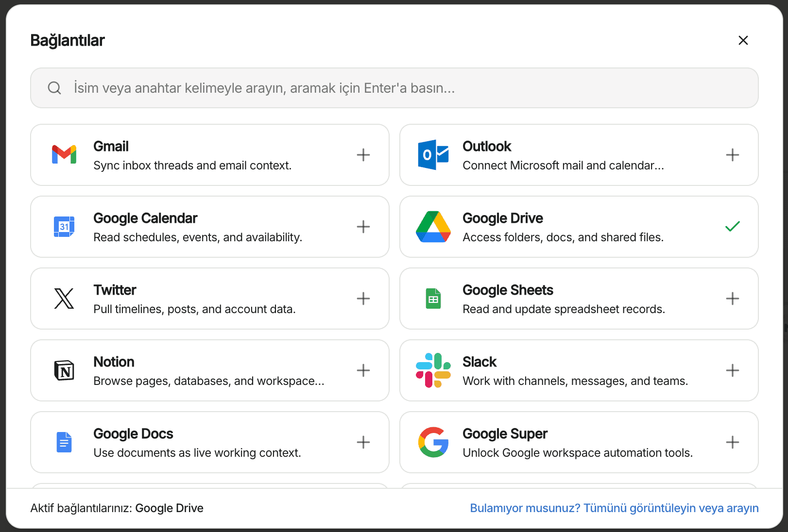The image size is (788, 532).
Task: Click 'Aktif bağlantılarınız: Google Drive' text
Action: click(117, 508)
